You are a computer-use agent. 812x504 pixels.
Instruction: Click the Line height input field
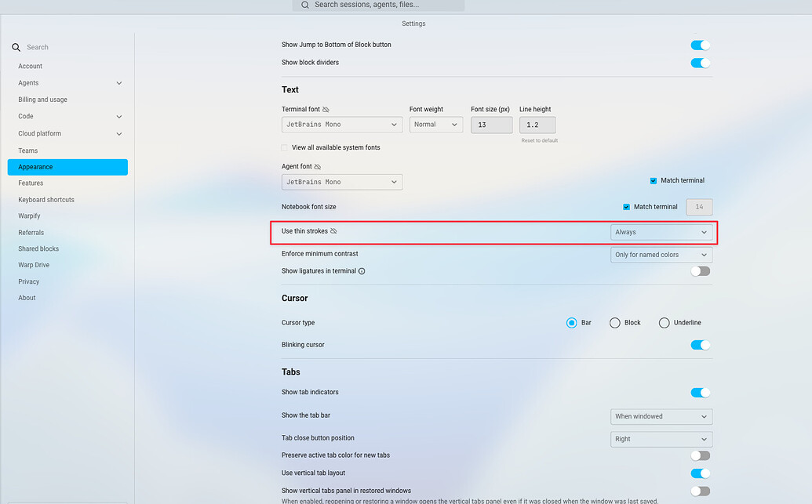[x=537, y=125]
